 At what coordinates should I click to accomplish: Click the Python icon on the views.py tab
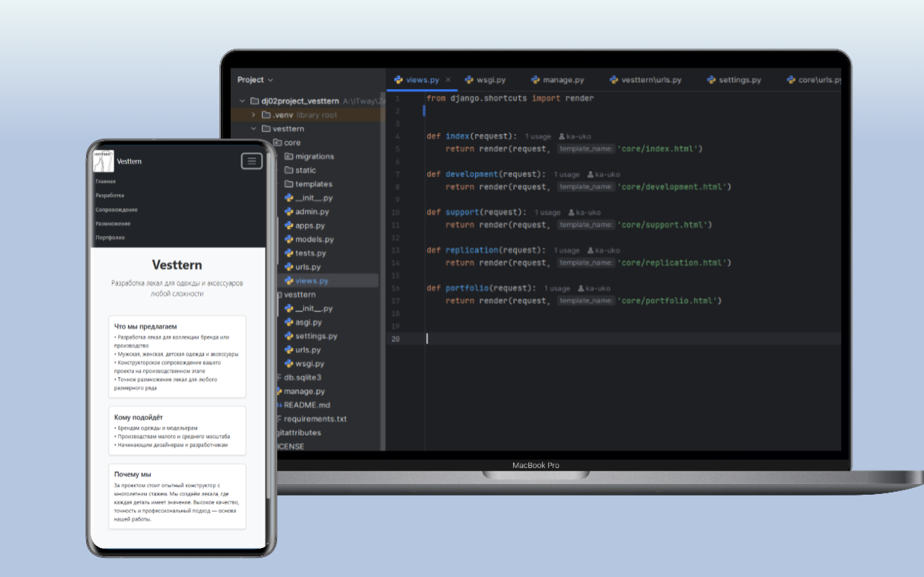397,79
